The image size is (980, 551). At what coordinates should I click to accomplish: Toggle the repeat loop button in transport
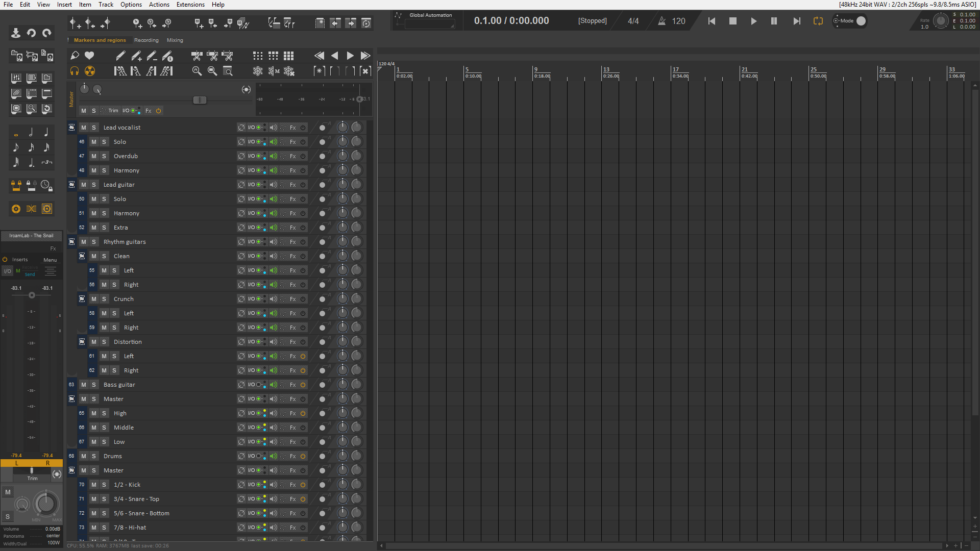(818, 21)
